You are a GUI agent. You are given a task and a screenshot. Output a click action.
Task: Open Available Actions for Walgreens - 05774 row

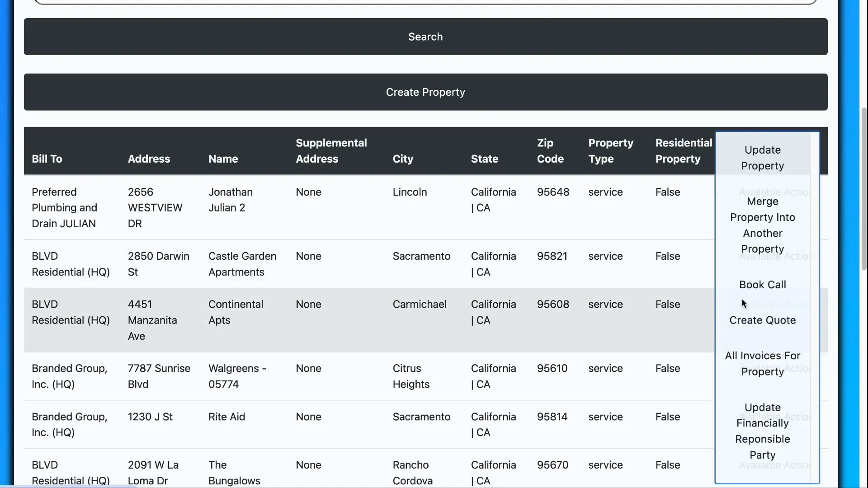coord(773,368)
